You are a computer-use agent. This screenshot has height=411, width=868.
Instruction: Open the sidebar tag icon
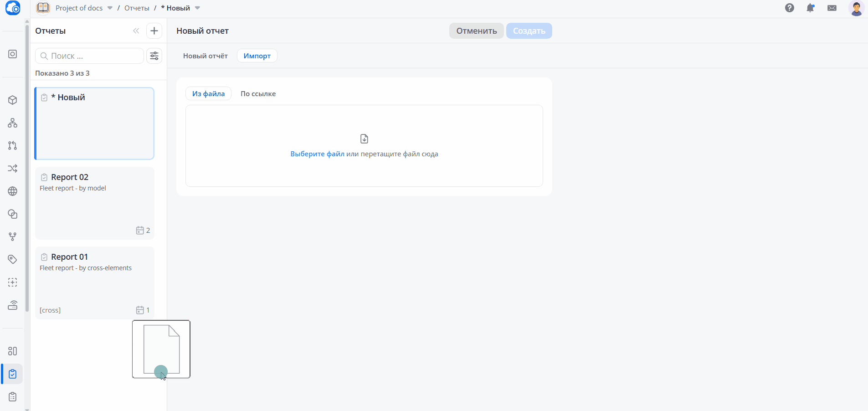click(x=13, y=260)
